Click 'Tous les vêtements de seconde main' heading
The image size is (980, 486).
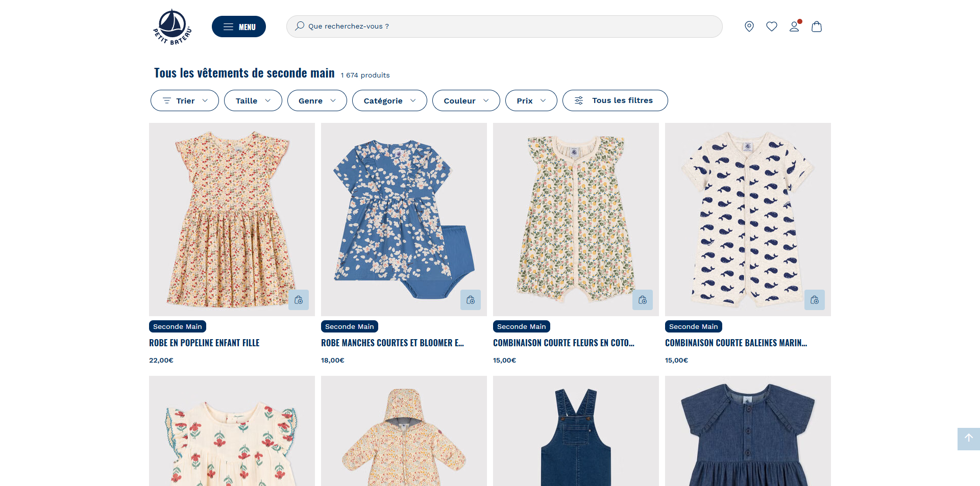click(244, 73)
